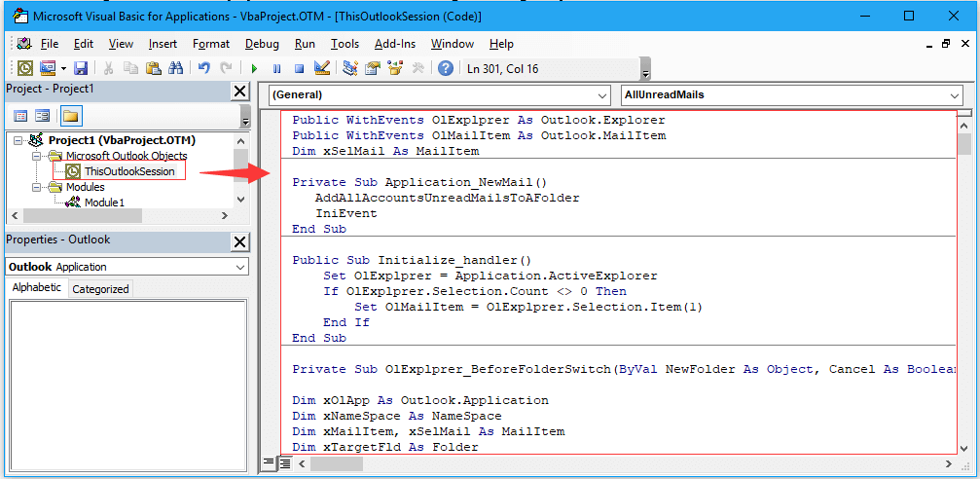Click the Copy icon in toolbar

pyautogui.click(x=130, y=68)
